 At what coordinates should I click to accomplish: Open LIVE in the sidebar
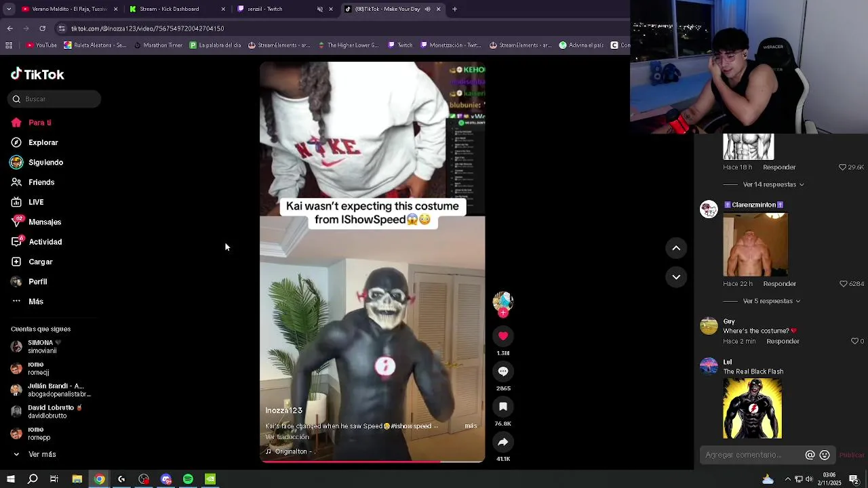click(27, 202)
